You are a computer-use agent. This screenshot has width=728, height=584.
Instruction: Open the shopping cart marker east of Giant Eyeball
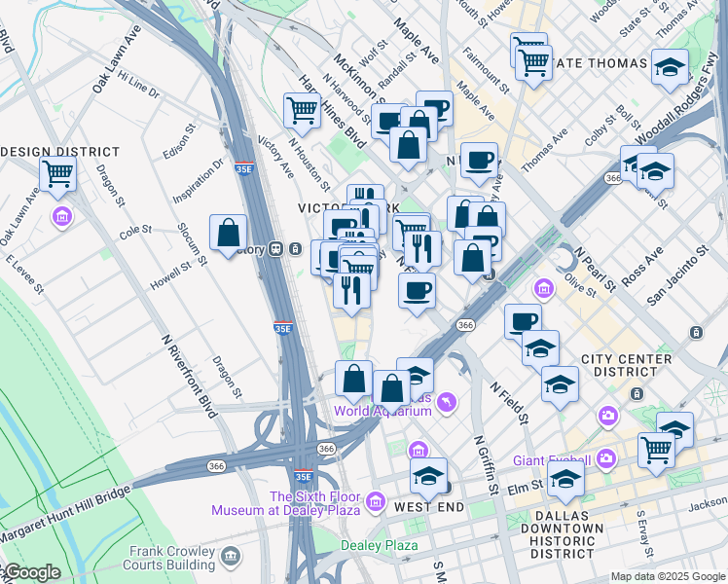656,451
